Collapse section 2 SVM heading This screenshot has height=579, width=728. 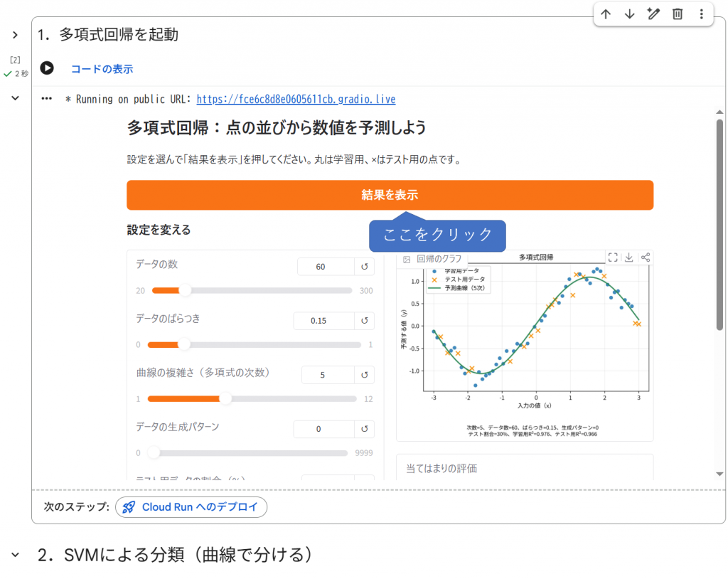pos(16,554)
